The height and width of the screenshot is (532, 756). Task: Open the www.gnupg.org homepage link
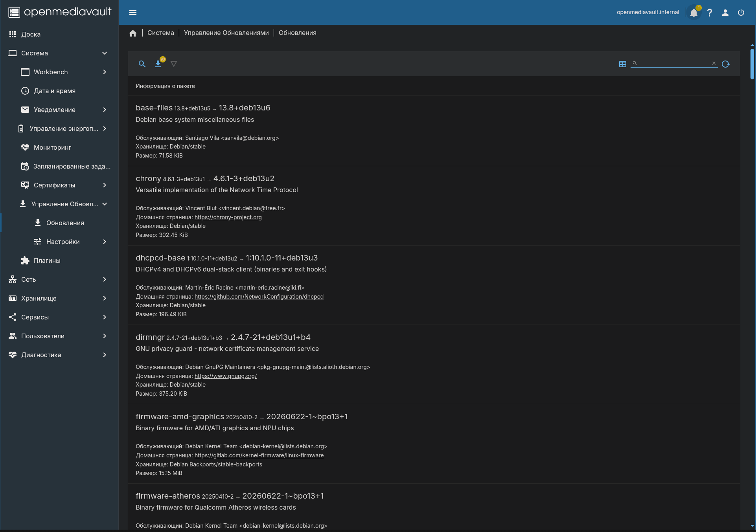(226, 376)
